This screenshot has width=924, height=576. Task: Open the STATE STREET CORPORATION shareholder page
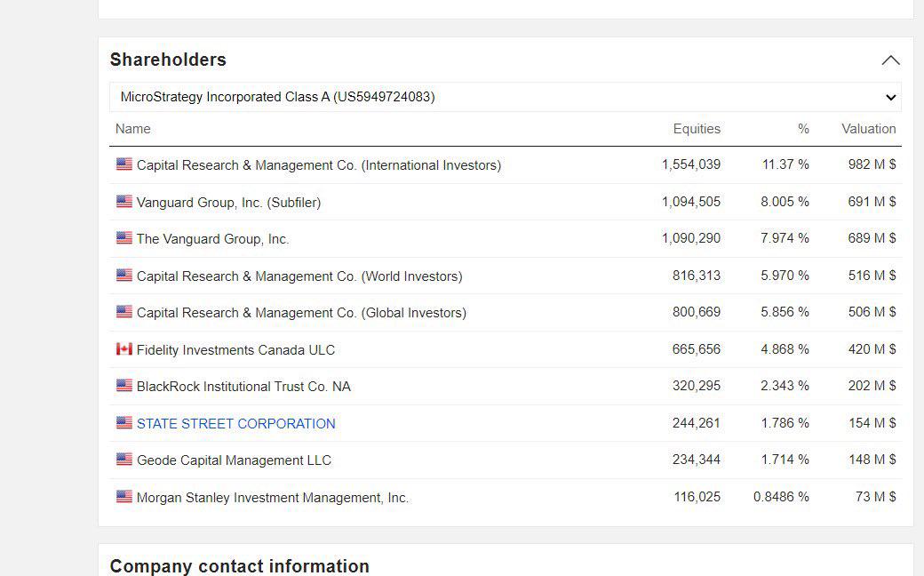point(236,423)
